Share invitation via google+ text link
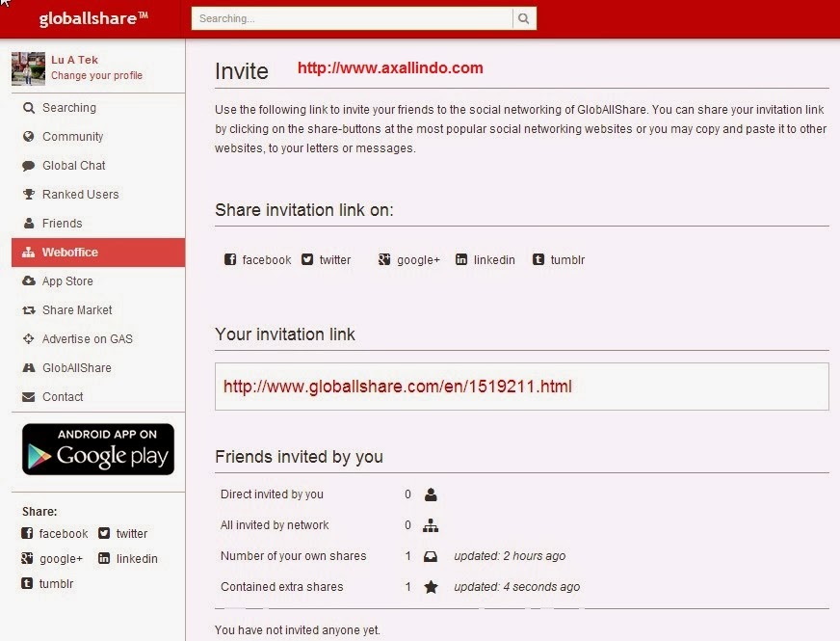Image resolution: width=840 pixels, height=641 pixels. [x=418, y=260]
